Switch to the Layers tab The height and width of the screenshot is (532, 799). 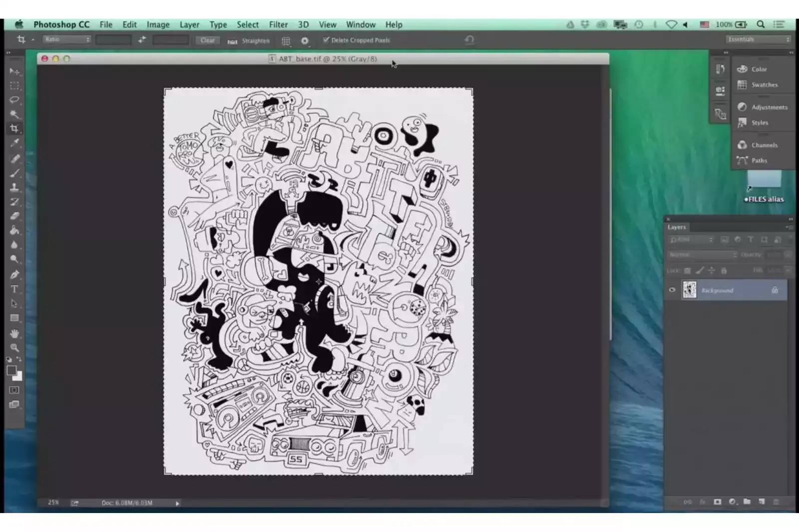click(677, 227)
